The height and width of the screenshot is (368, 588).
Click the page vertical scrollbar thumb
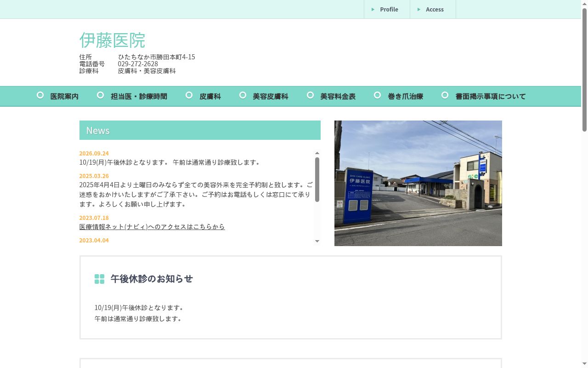[x=585, y=69]
